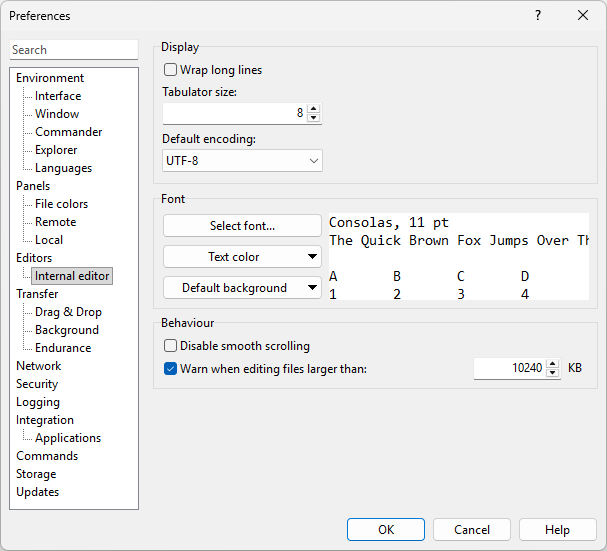
Task: Open Integration preferences page
Action: tap(45, 420)
